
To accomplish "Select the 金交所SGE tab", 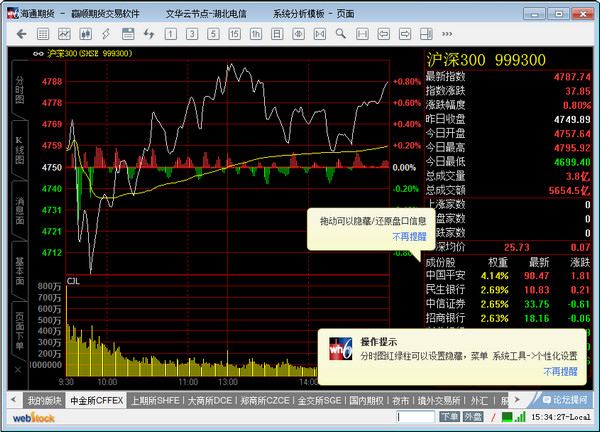I will tap(320, 401).
